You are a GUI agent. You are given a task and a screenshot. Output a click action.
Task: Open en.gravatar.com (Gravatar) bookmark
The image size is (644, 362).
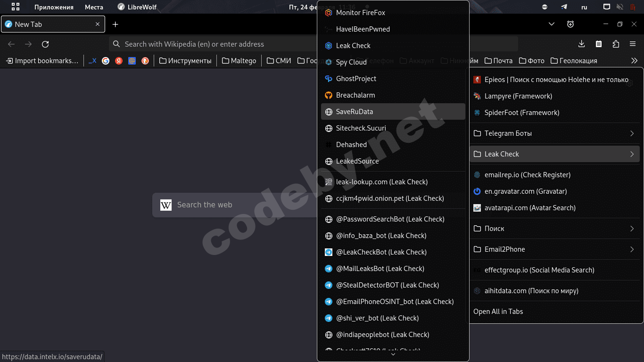pyautogui.click(x=554, y=191)
